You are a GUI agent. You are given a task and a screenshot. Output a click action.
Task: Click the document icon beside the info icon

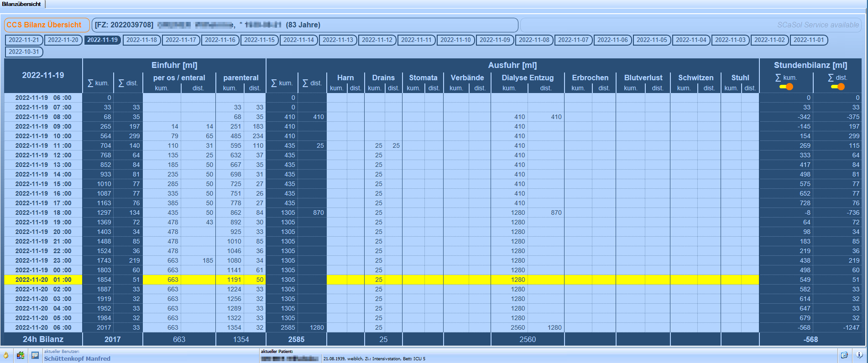coord(844,355)
